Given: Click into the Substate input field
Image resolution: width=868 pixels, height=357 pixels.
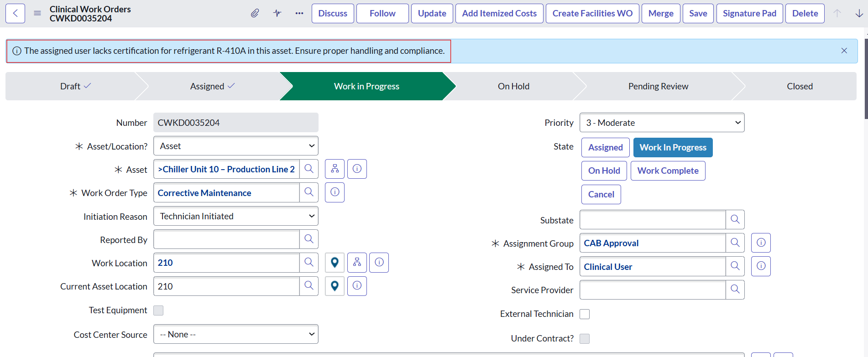Looking at the screenshot, I should pyautogui.click(x=653, y=220).
